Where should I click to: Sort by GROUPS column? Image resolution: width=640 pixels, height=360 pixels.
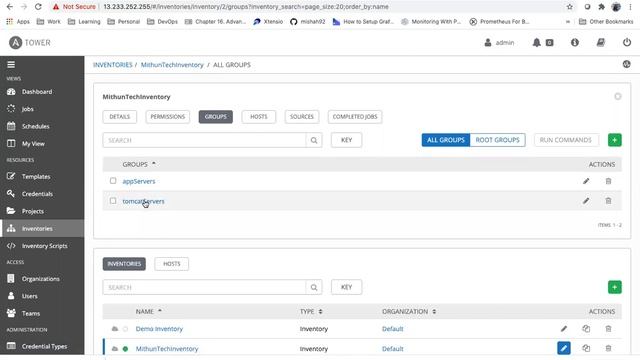click(139, 164)
